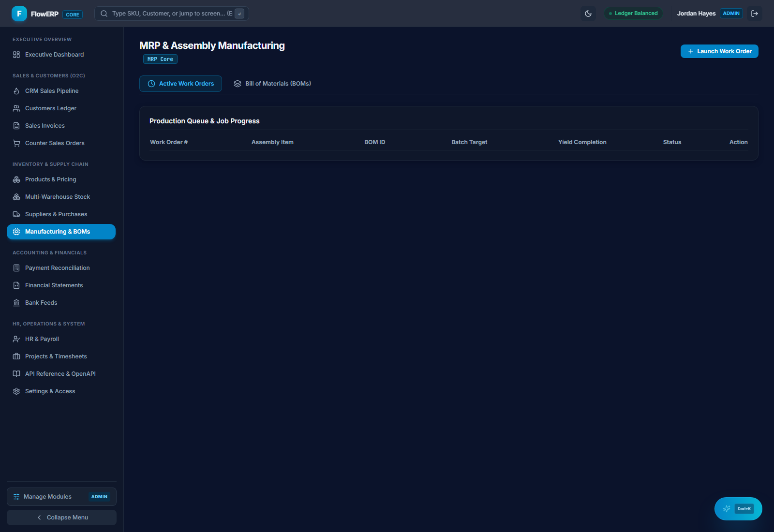The width and height of the screenshot is (774, 532).
Task: Open Counter Sales Orders
Action: click(x=61, y=143)
